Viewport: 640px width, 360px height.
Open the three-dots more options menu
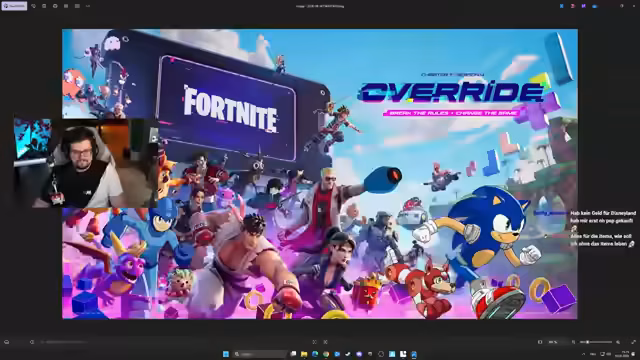(x=88, y=6)
